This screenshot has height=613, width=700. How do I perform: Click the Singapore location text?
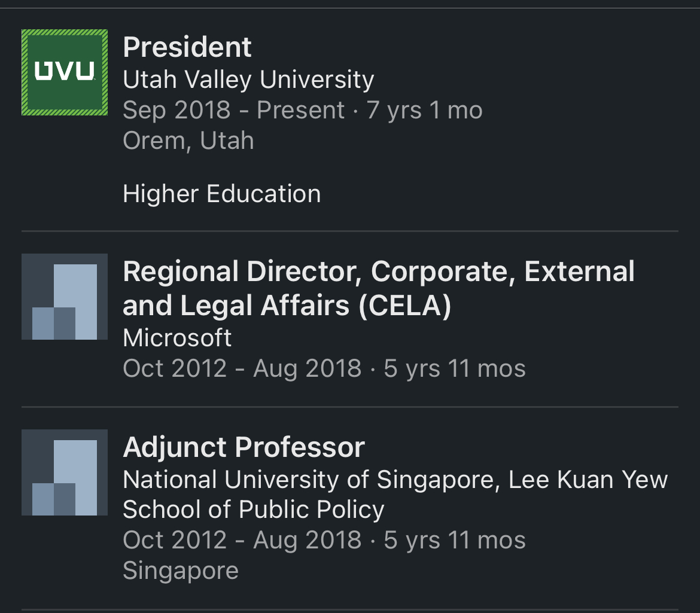point(181,571)
